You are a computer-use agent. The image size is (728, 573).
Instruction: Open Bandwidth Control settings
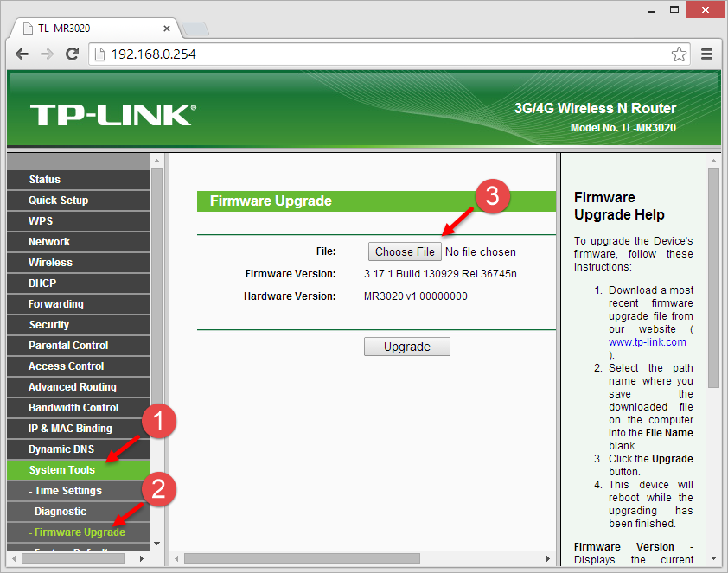coord(78,408)
